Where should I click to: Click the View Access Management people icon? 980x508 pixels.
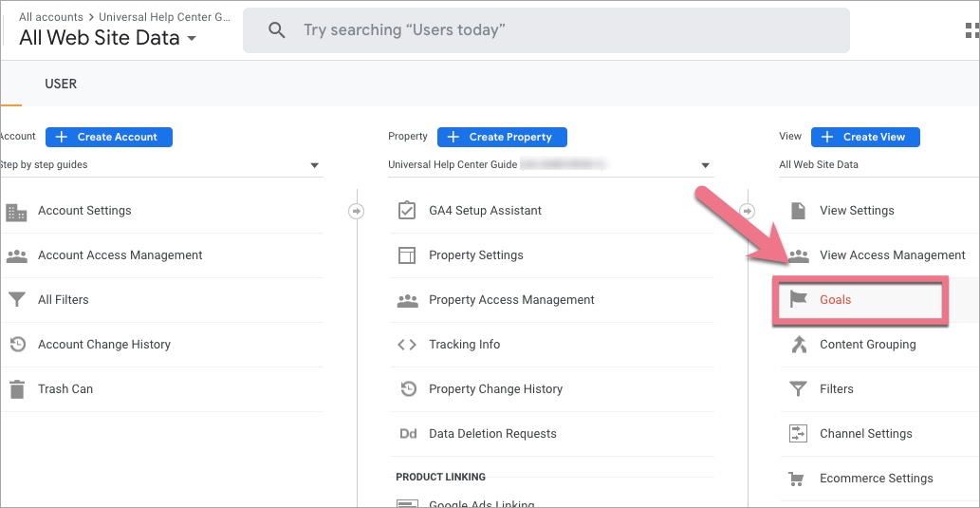799,255
